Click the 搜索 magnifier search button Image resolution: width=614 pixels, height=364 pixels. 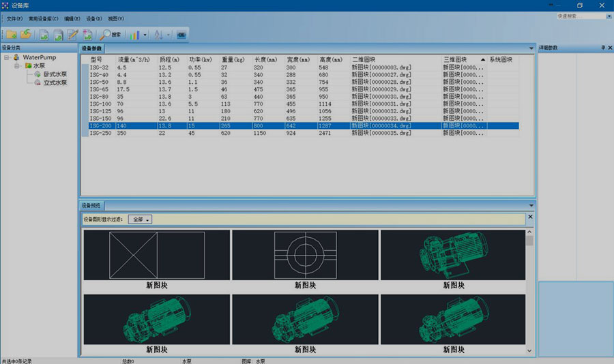point(111,34)
